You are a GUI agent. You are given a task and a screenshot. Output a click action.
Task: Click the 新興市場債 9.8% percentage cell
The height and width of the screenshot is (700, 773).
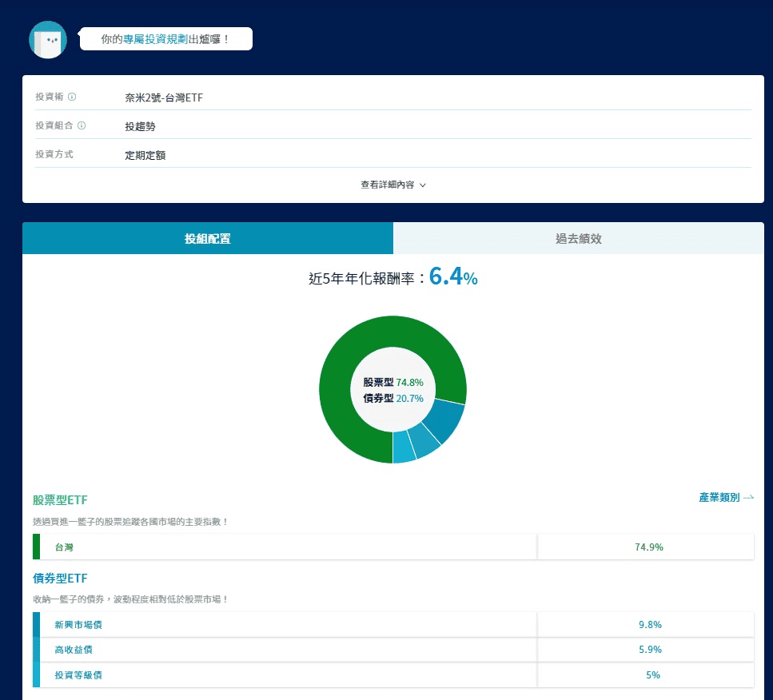point(646,625)
